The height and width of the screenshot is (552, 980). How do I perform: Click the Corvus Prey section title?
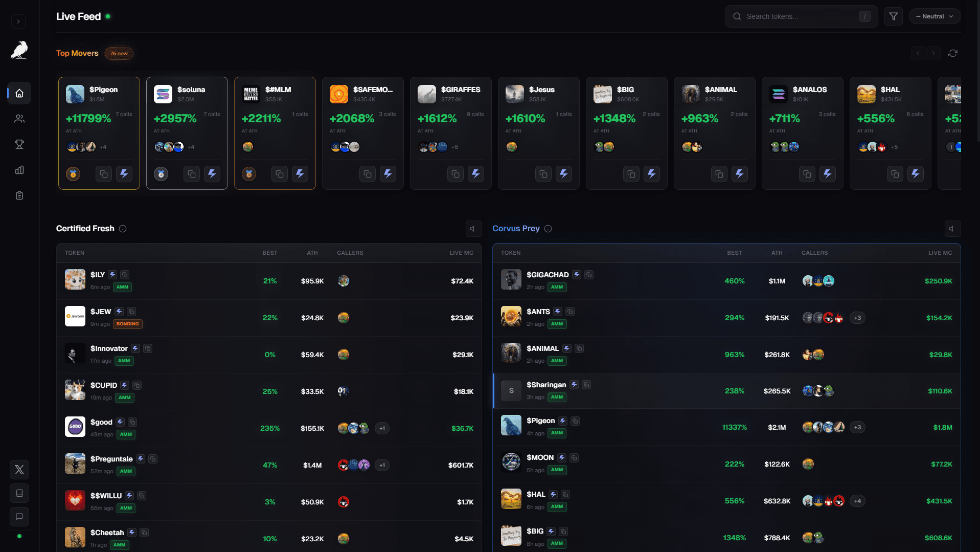click(x=515, y=229)
